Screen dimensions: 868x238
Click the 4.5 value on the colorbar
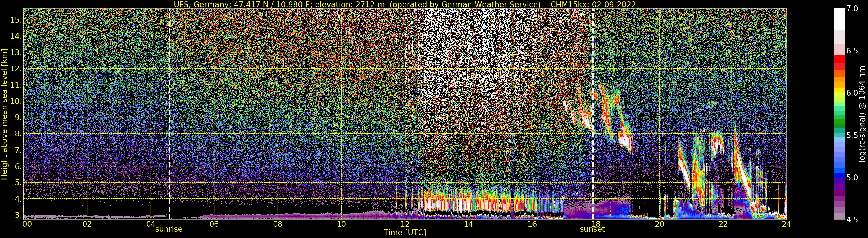[852, 220]
